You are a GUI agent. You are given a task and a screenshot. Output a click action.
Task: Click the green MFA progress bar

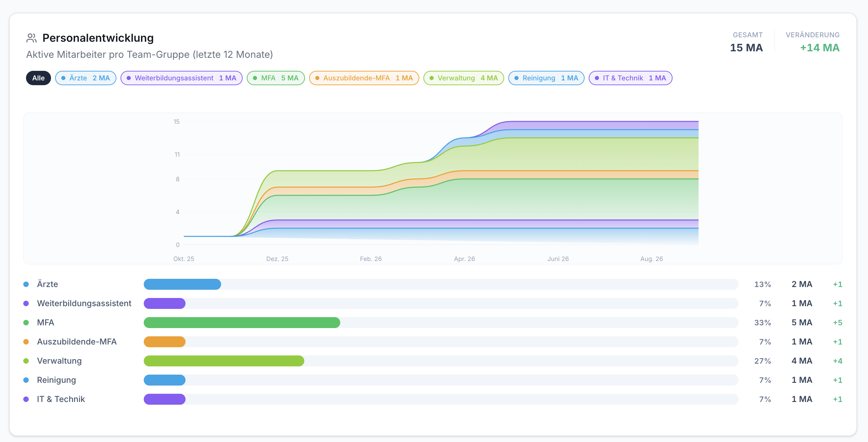(x=242, y=323)
